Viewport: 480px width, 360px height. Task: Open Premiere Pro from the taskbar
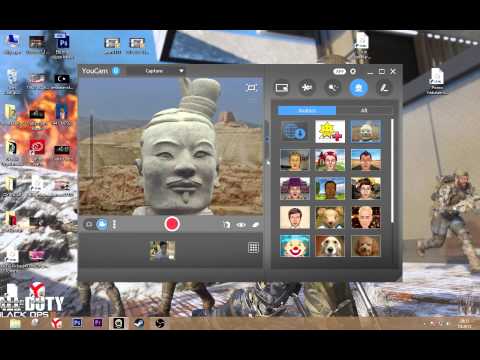tap(98, 323)
